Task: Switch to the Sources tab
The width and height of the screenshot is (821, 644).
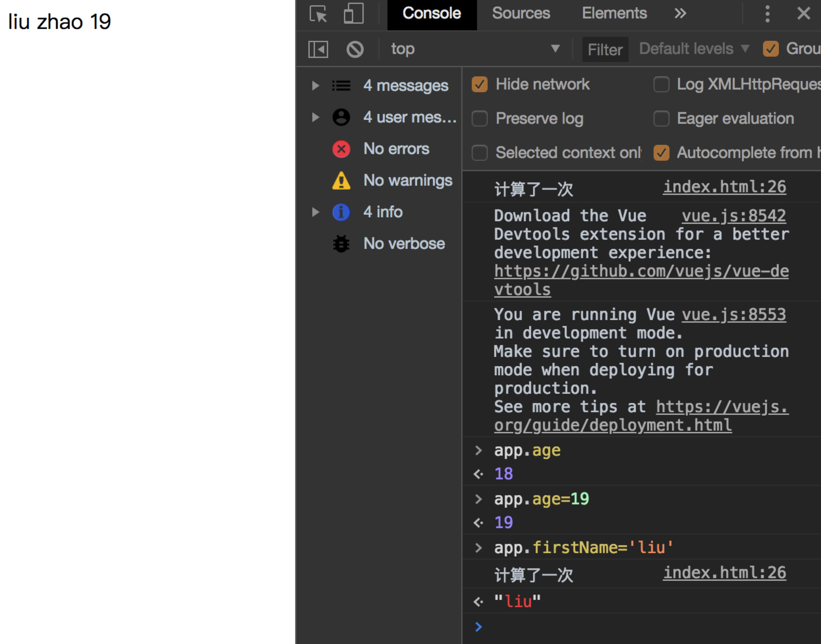Action: click(x=521, y=13)
